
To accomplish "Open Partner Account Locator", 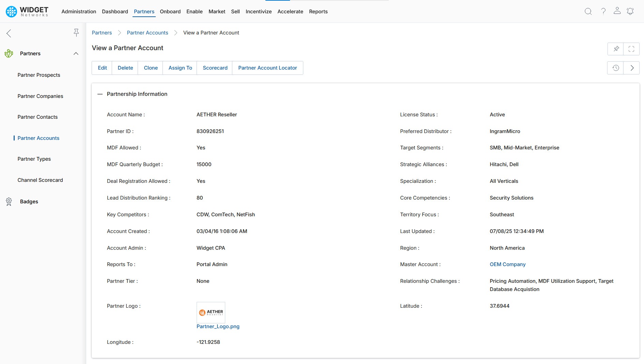I will coord(267,68).
